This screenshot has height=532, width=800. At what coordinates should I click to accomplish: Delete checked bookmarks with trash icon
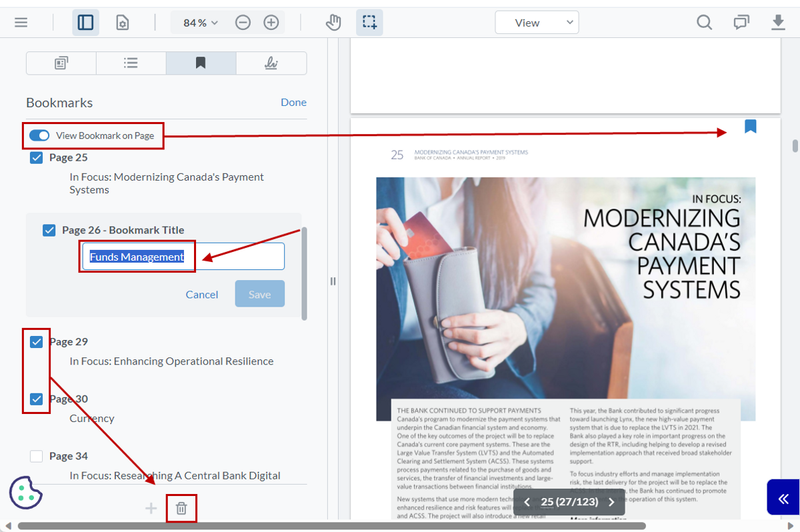coord(181,507)
